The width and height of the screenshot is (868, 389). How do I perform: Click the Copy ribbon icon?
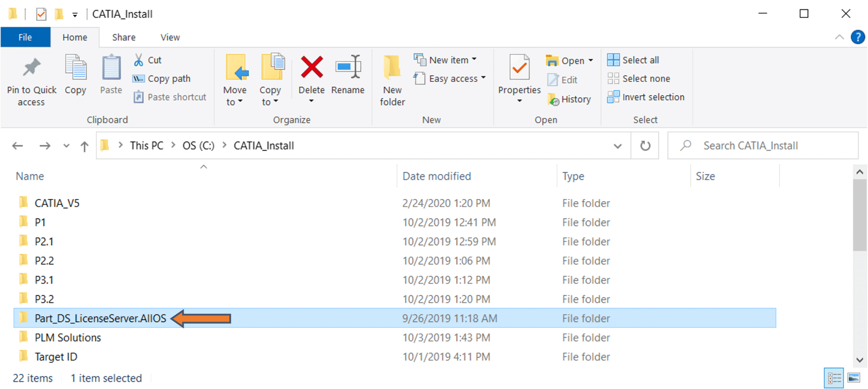[x=76, y=68]
